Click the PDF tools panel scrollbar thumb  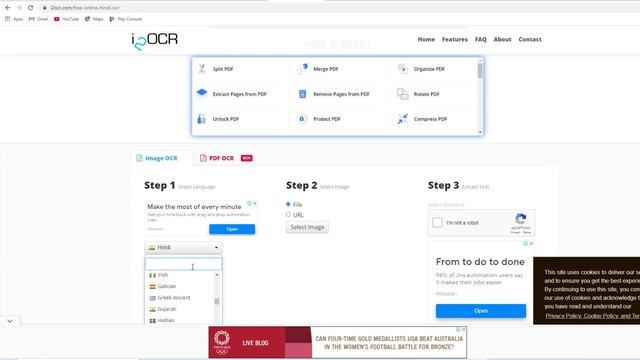pyautogui.click(x=480, y=71)
